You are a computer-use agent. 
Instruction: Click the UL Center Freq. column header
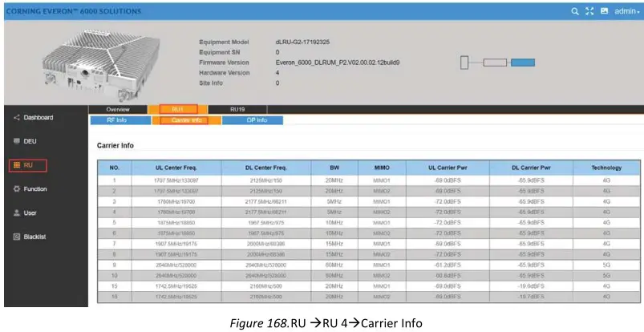click(176, 168)
